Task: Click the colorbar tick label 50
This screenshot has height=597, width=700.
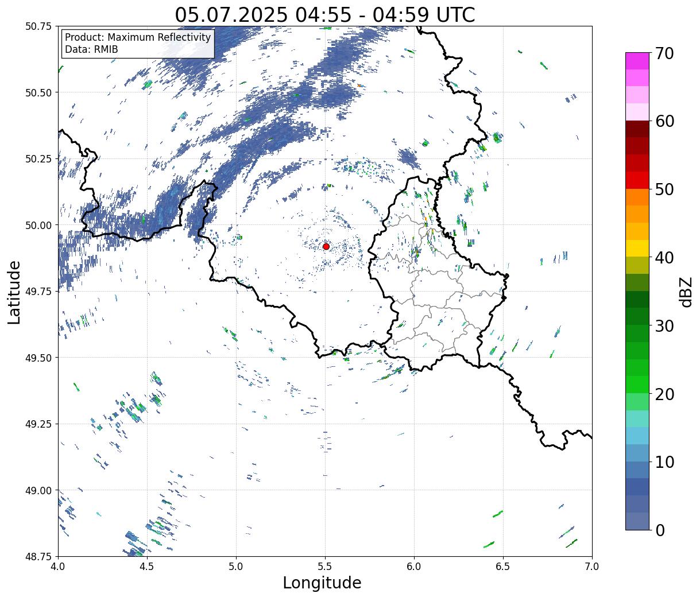Action: point(664,189)
